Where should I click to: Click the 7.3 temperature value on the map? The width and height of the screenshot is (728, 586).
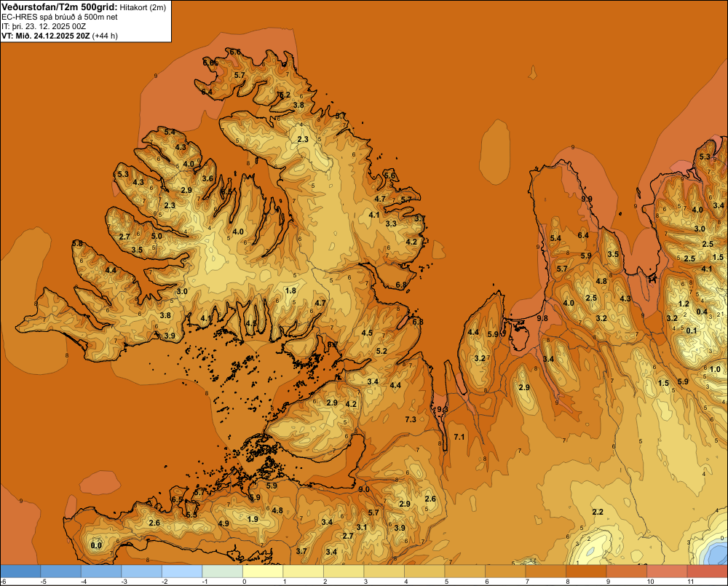(x=411, y=419)
